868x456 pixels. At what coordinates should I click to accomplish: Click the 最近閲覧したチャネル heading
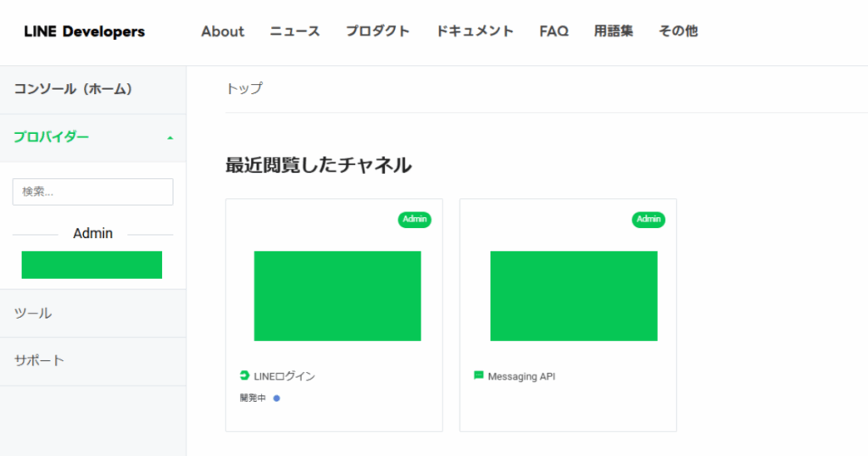pyautogui.click(x=319, y=165)
